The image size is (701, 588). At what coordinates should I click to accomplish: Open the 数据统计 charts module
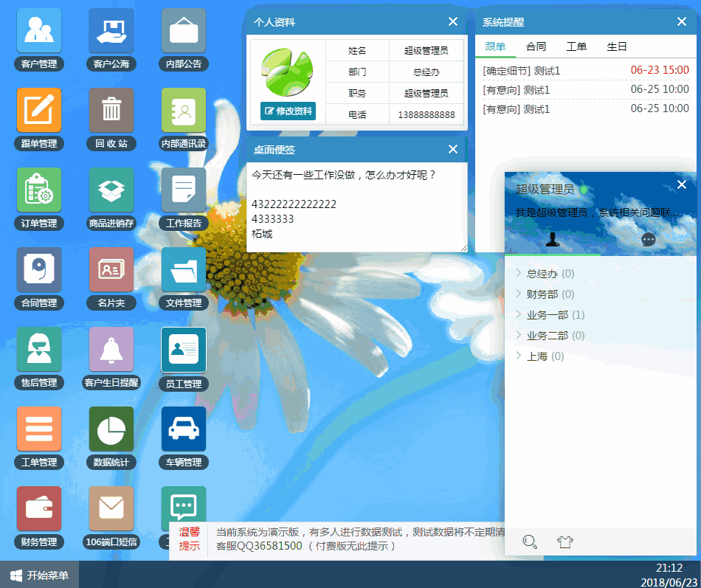point(111,429)
